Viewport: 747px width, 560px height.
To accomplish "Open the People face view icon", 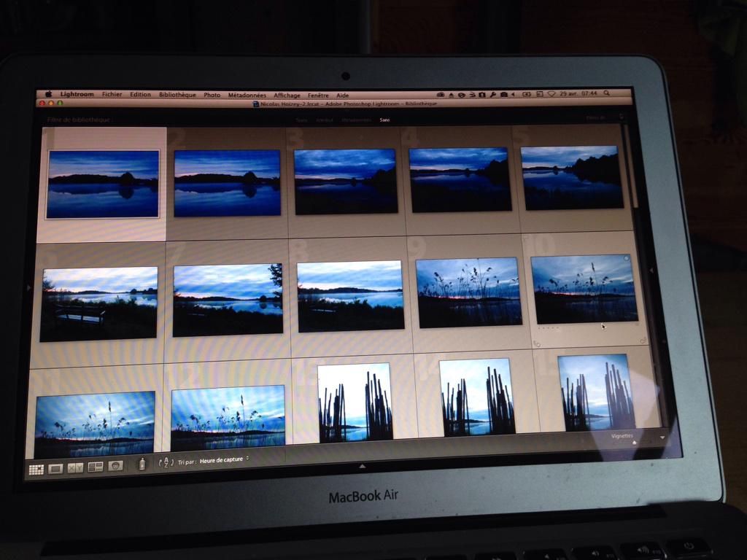I will click(x=115, y=467).
